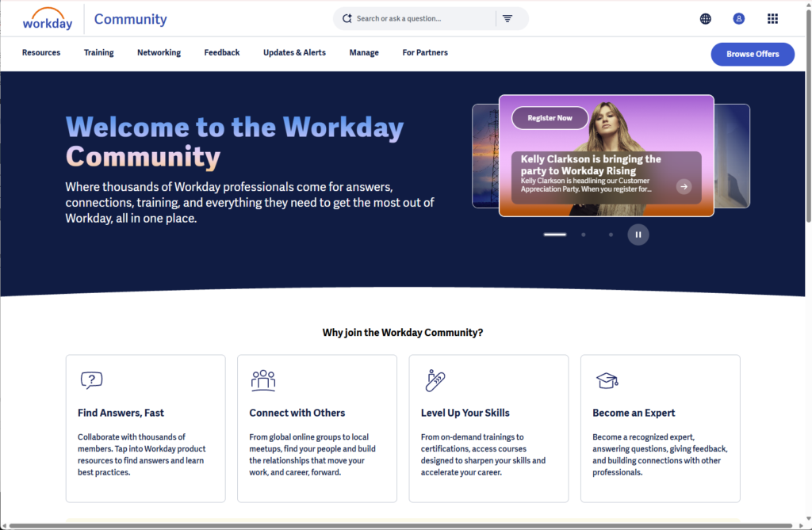The image size is (812, 530).
Task: Pause the carousel slideshow
Action: [638, 234]
